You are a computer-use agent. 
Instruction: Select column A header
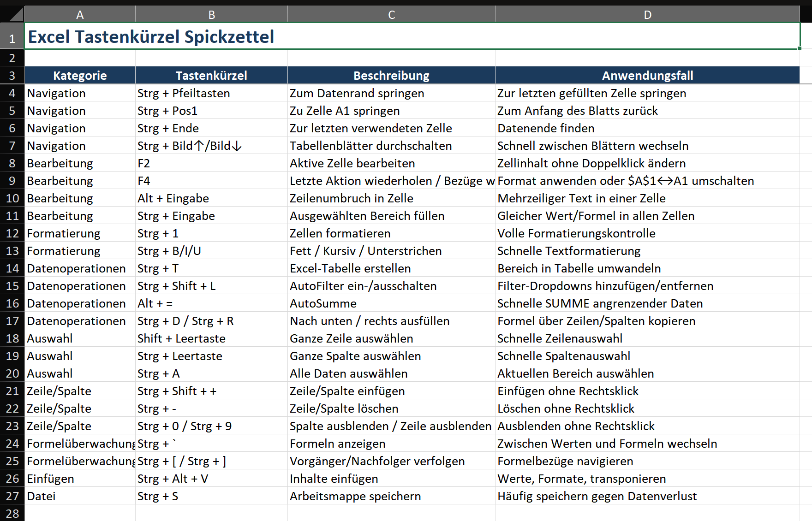click(80, 14)
